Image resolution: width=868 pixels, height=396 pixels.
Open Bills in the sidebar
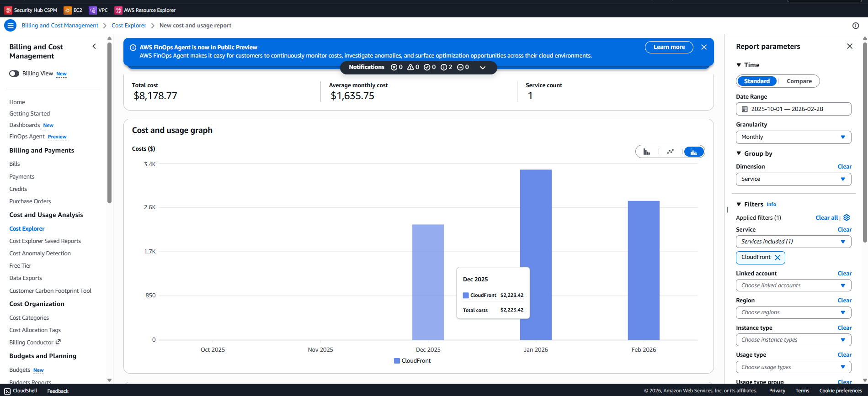pyautogui.click(x=15, y=164)
